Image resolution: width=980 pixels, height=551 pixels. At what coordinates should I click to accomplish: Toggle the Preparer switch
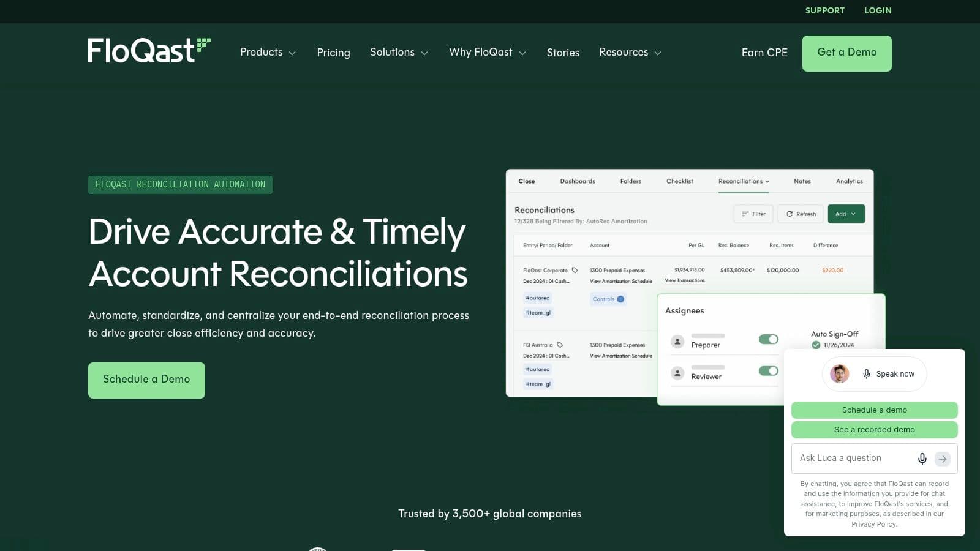point(769,339)
